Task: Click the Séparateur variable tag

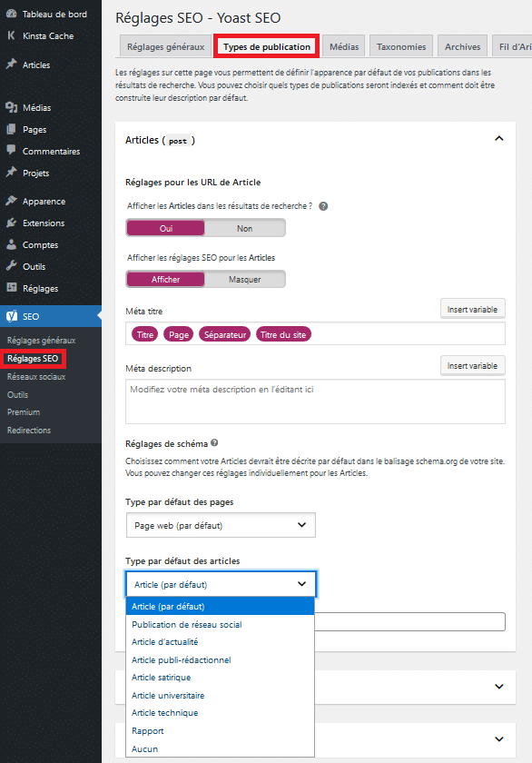Action: [224, 334]
